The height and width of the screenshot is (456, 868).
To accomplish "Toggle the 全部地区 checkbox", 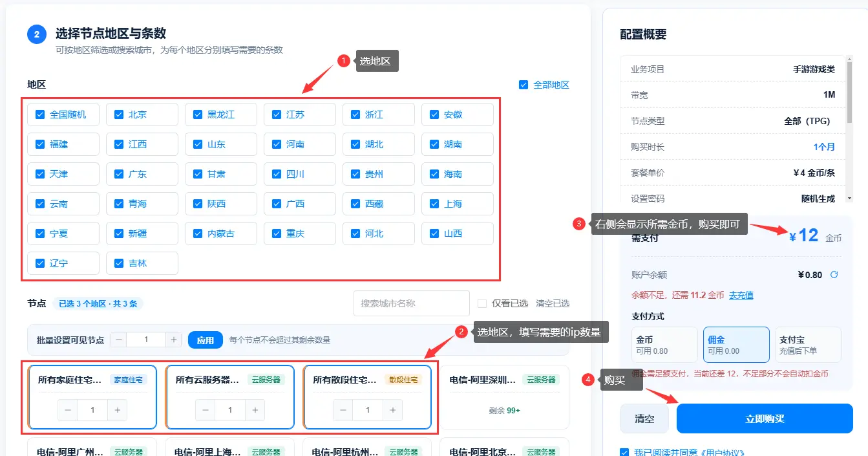I will tap(524, 85).
